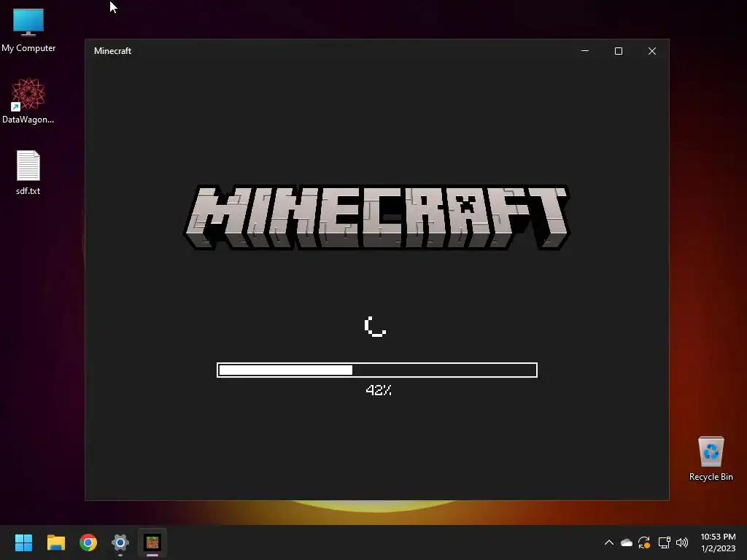This screenshot has height=560, width=747.
Task: Click the Minecraft loading progress bar
Action: point(377,370)
